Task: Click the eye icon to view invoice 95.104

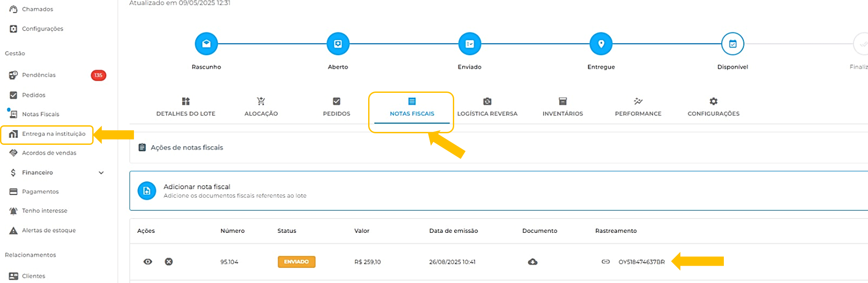Action: tap(148, 262)
